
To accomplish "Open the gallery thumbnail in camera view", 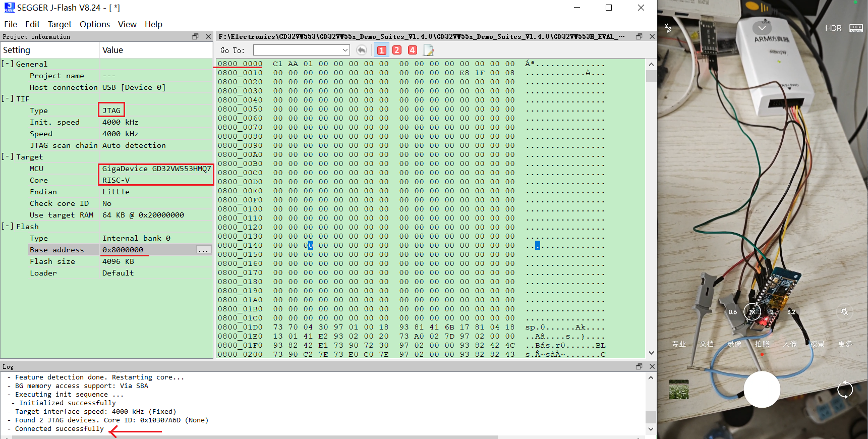I will (x=679, y=390).
